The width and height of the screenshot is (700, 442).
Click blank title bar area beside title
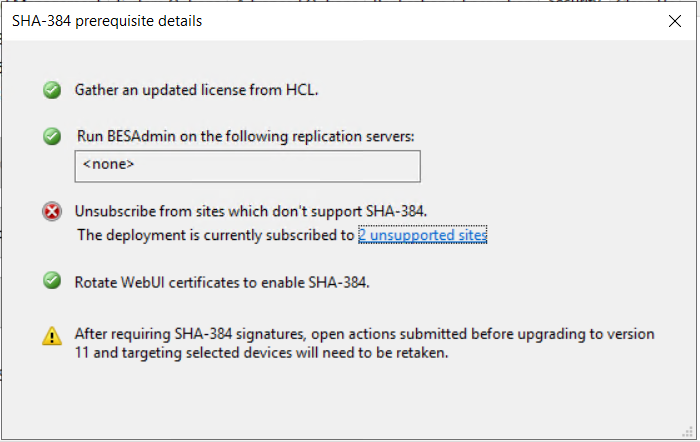tap(420, 20)
